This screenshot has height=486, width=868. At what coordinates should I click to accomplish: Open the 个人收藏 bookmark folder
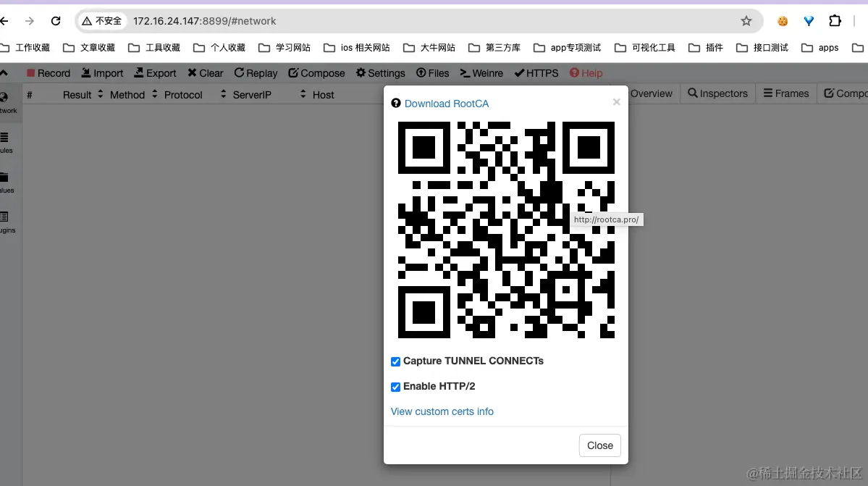[x=219, y=48]
